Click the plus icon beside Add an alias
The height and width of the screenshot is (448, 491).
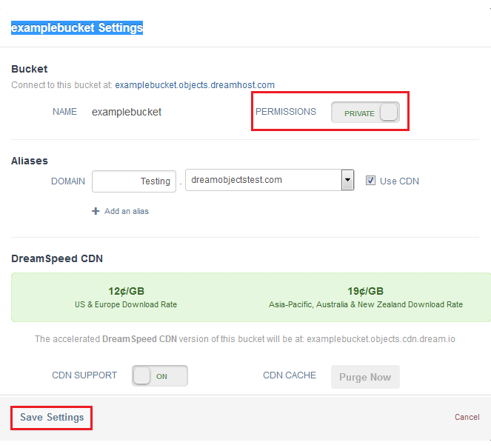(x=96, y=211)
